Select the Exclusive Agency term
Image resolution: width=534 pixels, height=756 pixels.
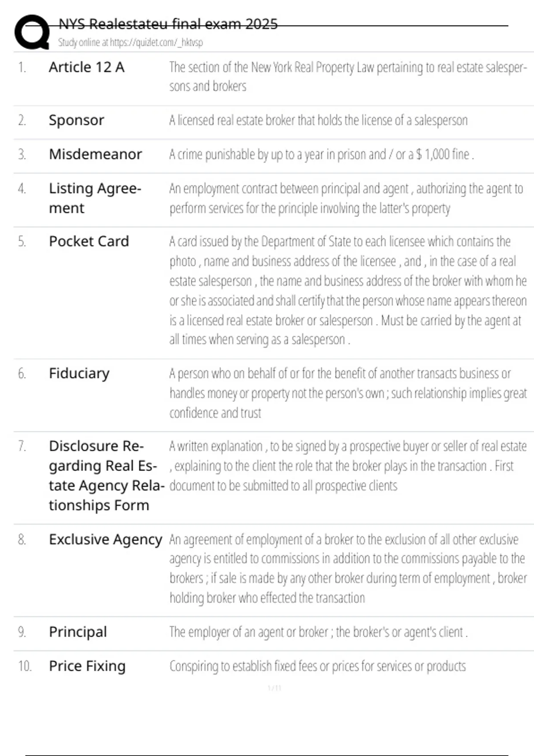click(x=105, y=539)
